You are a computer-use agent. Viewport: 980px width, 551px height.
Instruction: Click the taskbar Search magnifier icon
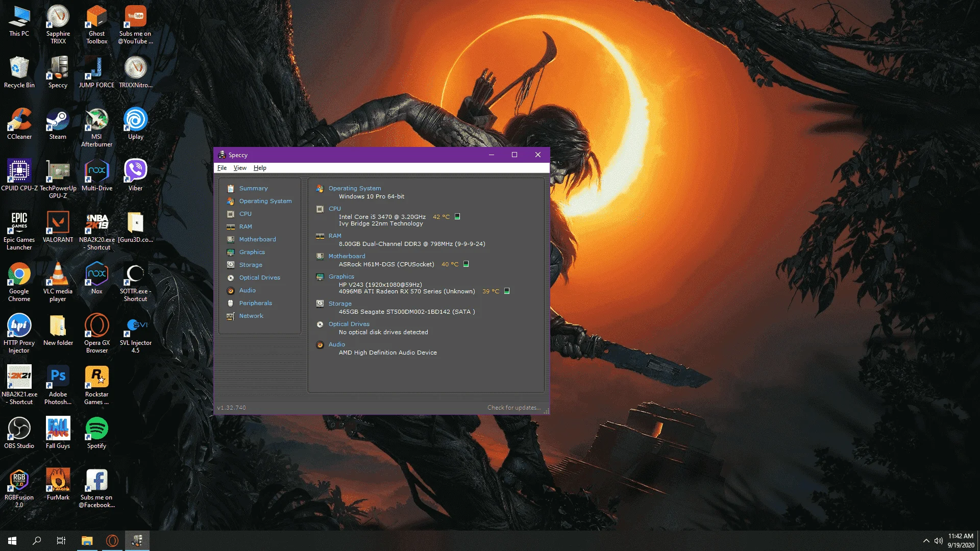(x=37, y=541)
